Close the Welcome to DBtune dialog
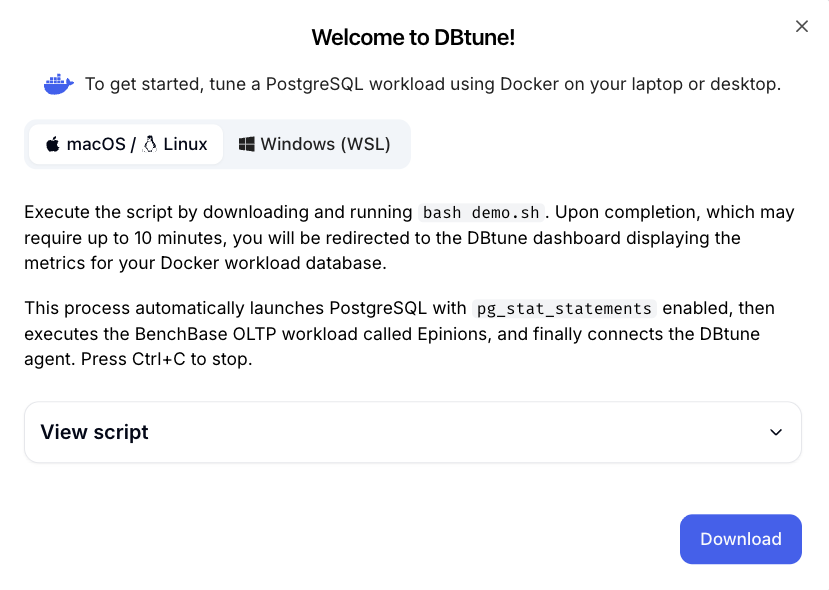The width and height of the screenshot is (829, 590). click(802, 26)
